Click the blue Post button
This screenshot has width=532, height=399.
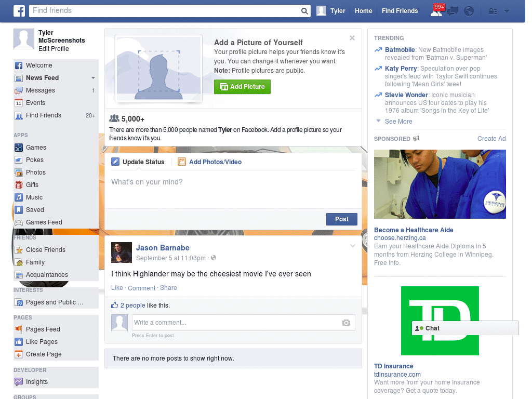(x=342, y=219)
